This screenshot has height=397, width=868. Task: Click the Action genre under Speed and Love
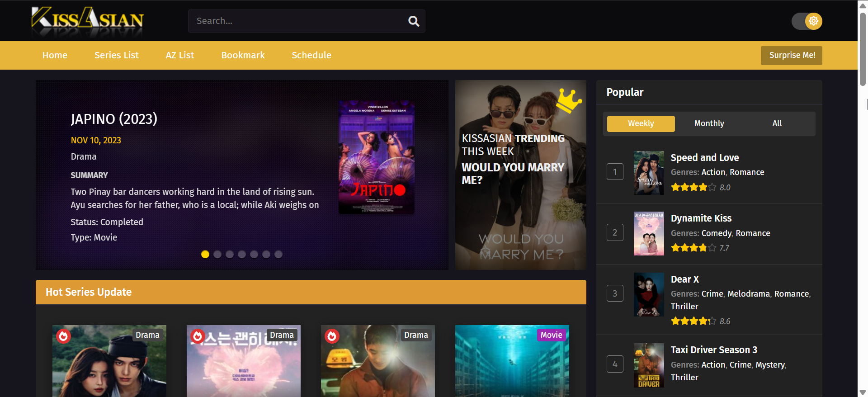713,172
